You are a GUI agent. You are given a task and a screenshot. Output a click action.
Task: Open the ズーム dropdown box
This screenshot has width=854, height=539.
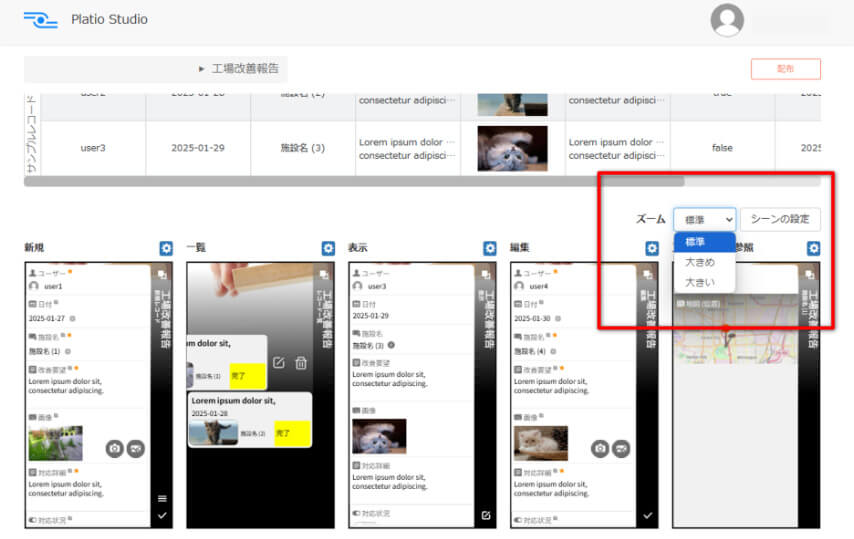point(704,219)
